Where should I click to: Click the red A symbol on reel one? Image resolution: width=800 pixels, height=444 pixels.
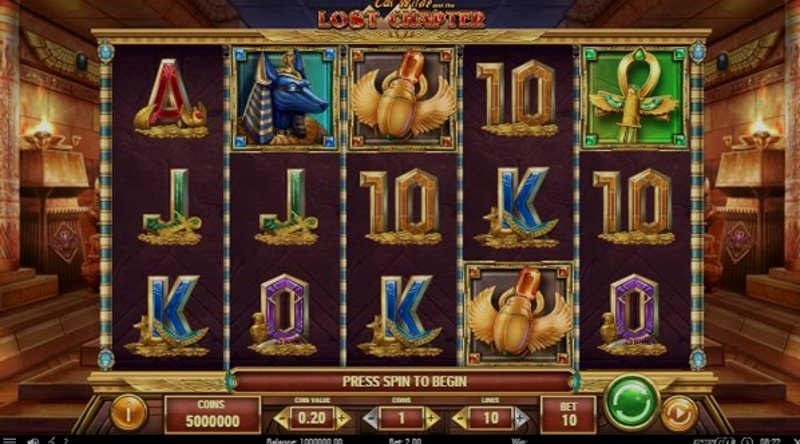(169, 99)
